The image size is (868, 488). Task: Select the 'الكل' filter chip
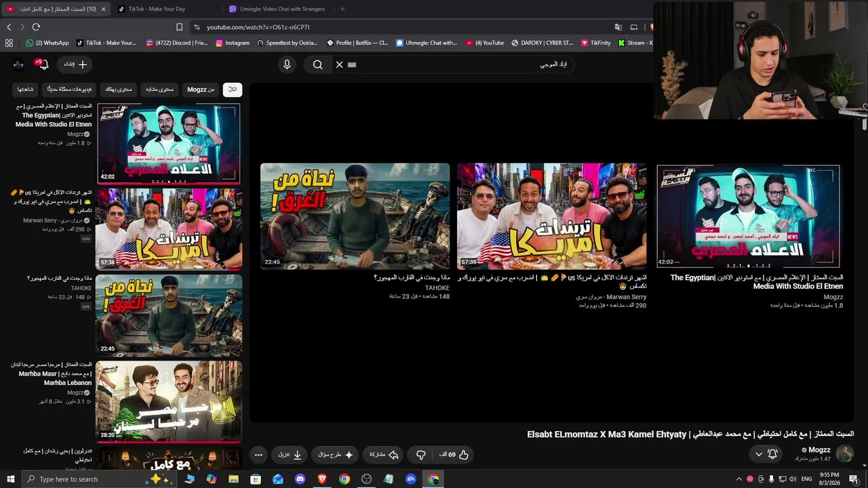click(x=233, y=89)
